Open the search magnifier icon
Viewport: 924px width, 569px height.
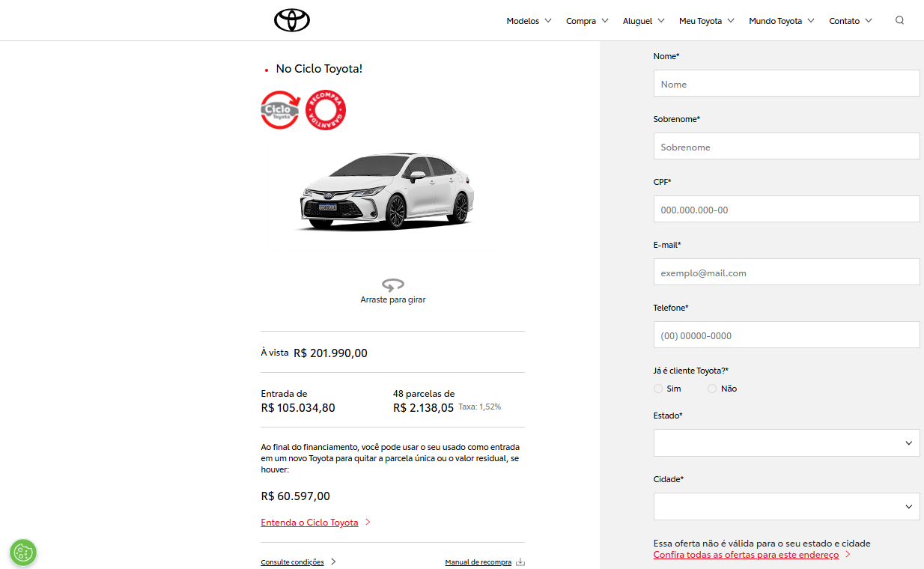click(x=899, y=20)
